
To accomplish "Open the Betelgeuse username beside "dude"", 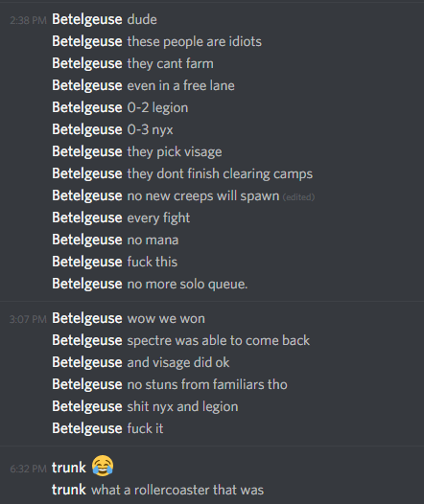I will tap(87, 19).
